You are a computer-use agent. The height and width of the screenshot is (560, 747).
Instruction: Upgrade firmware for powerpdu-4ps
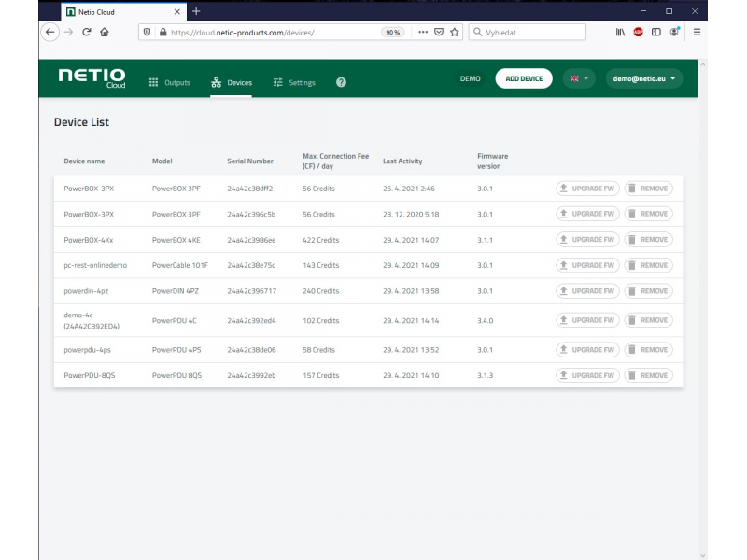pos(588,349)
